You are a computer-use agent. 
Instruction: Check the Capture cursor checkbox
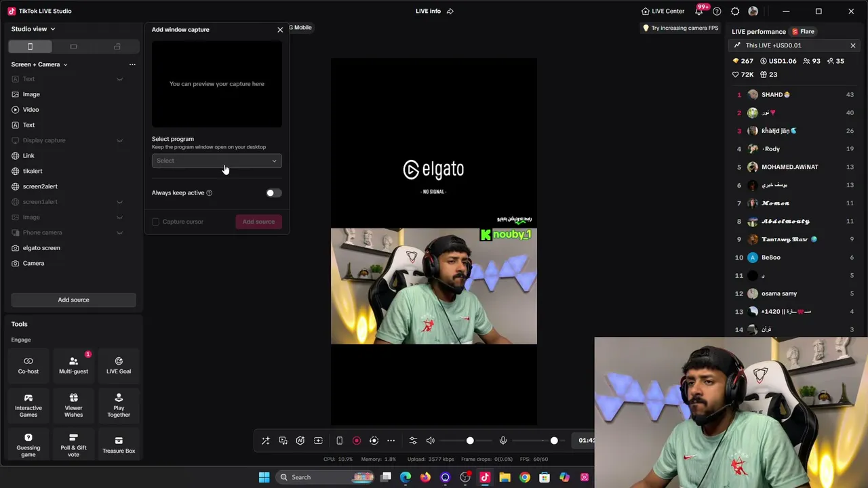point(156,222)
